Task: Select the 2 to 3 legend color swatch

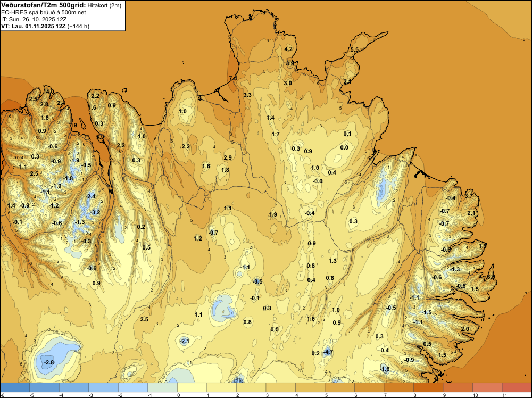Action: click(x=251, y=387)
